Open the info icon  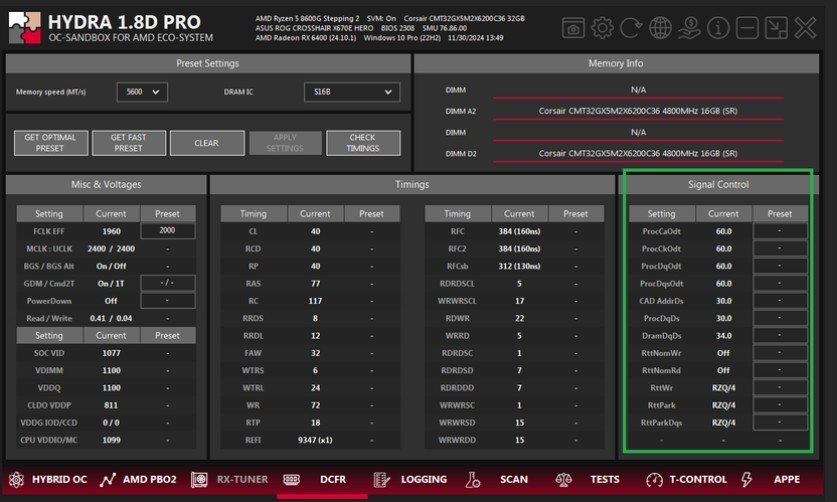click(x=718, y=28)
